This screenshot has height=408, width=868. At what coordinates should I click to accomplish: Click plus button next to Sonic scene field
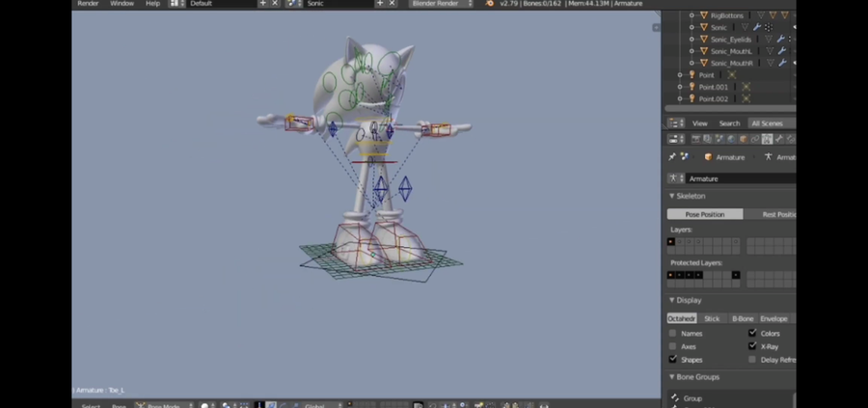click(x=380, y=3)
